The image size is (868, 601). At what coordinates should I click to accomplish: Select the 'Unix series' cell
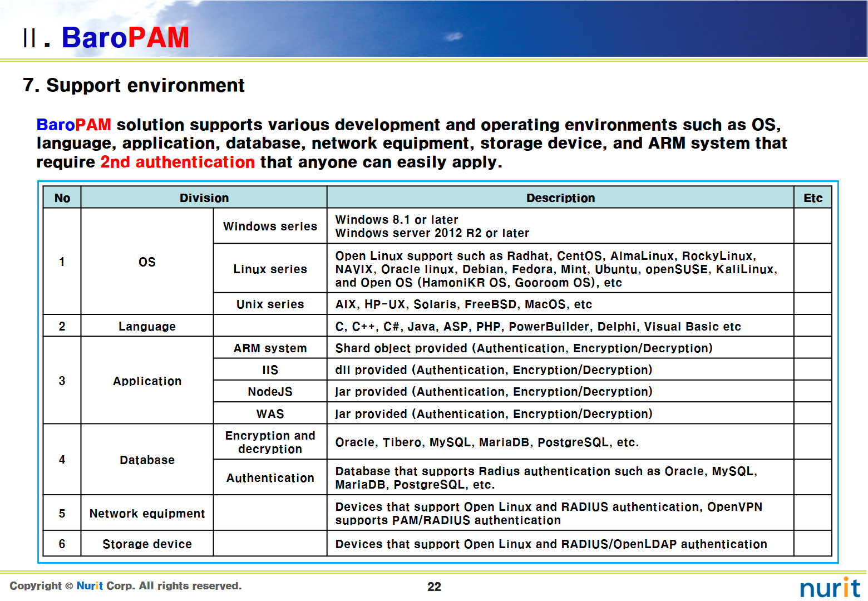click(x=270, y=304)
